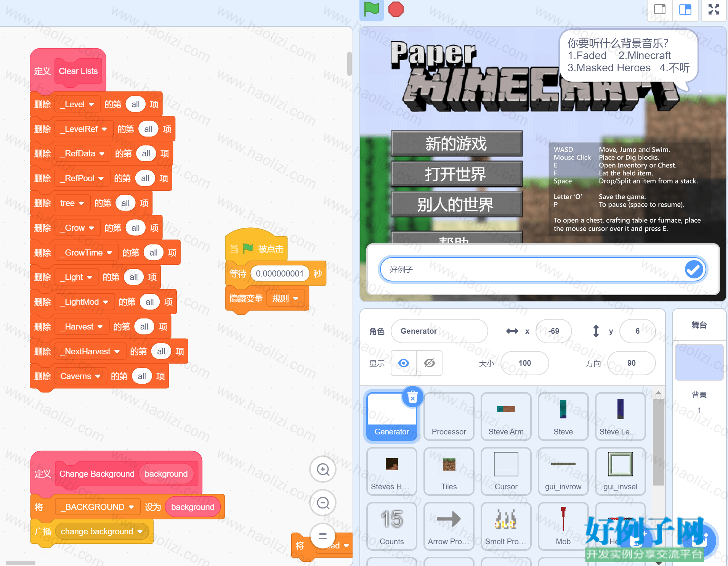
Task: Edit the wait seconds value 0.000000001
Action: click(x=280, y=274)
